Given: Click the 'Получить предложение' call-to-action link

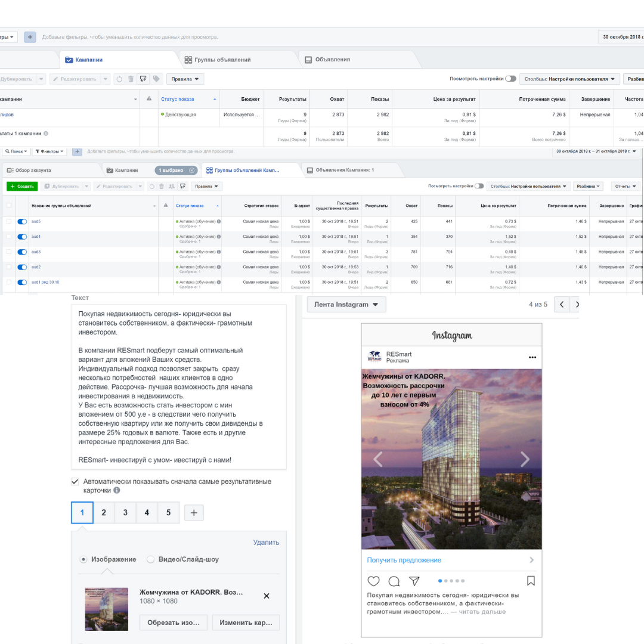Looking at the screenshot, I should tap(404, 560).
